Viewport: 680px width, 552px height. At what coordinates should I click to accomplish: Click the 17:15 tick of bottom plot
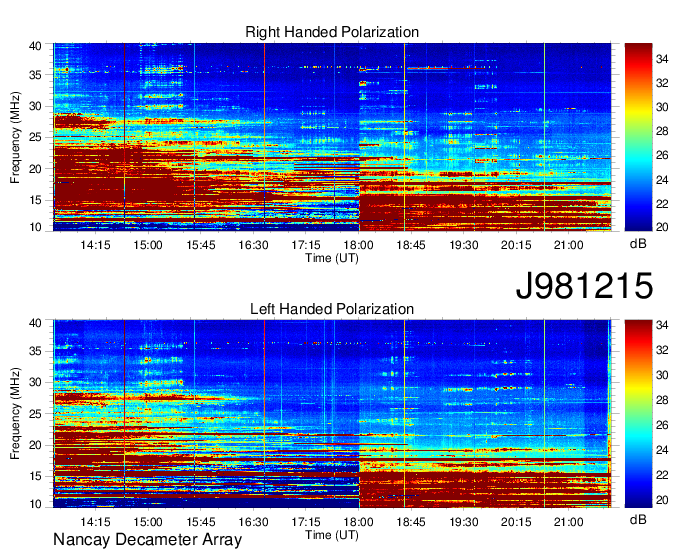[306, 522]
